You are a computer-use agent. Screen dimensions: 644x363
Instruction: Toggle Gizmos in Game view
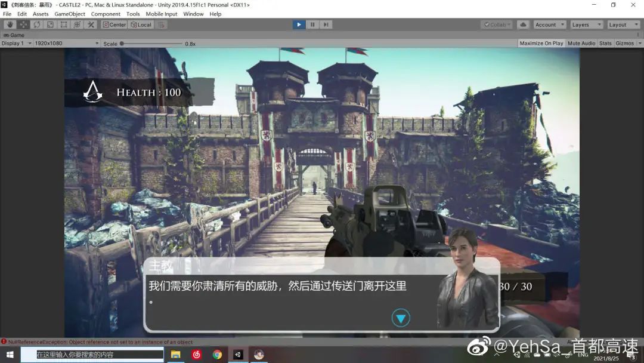coord(625,43)
